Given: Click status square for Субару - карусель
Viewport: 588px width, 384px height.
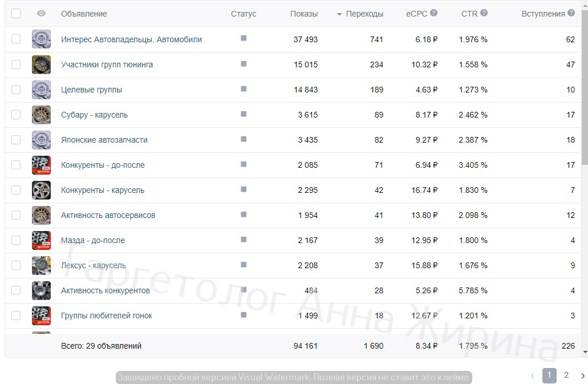Looking at the screenshot, I should [244, 114].
